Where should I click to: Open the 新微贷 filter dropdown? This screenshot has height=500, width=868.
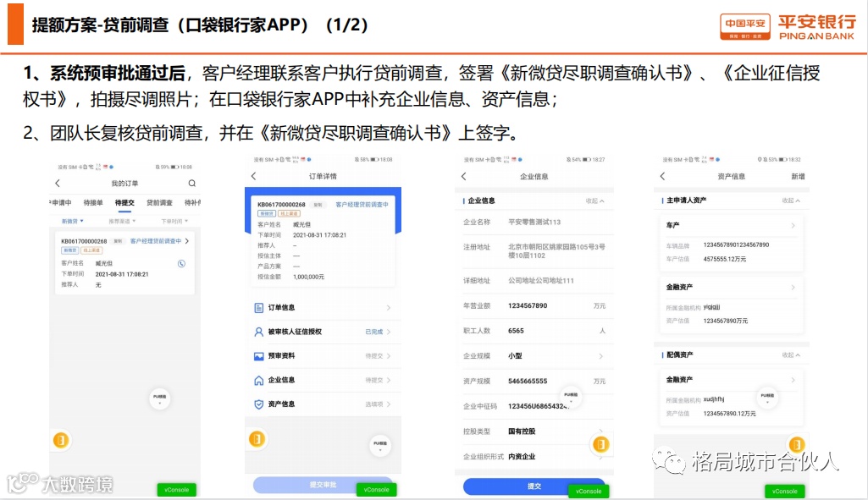click(x=73, y=222)
